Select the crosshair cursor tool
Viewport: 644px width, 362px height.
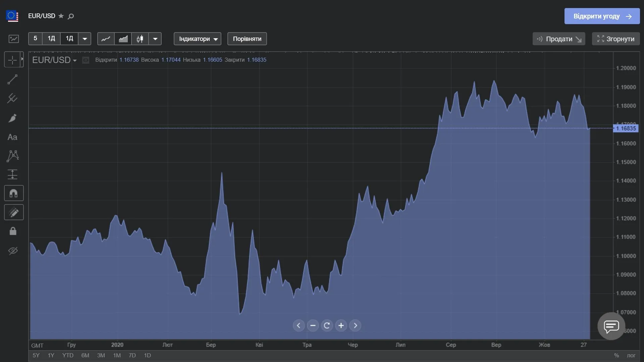pyautogui.click(x=12, y=60)
